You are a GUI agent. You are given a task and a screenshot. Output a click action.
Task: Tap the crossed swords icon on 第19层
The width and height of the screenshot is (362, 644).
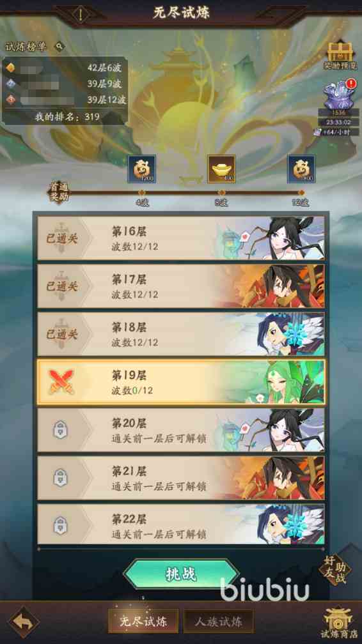coord(61,381)
